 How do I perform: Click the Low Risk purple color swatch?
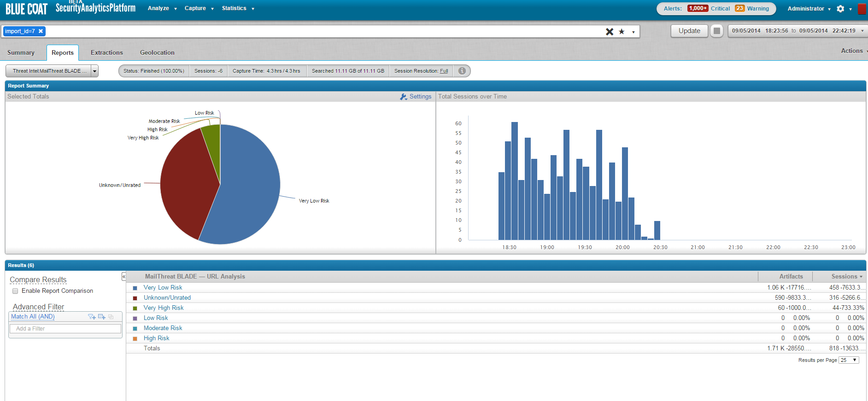(135, 319)
